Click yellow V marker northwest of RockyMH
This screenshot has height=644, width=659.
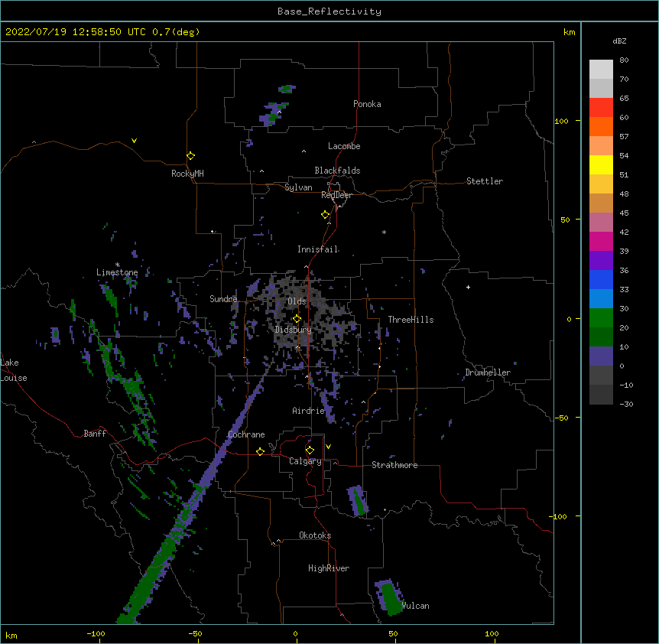pyautogui.click(x=134, y=141)
